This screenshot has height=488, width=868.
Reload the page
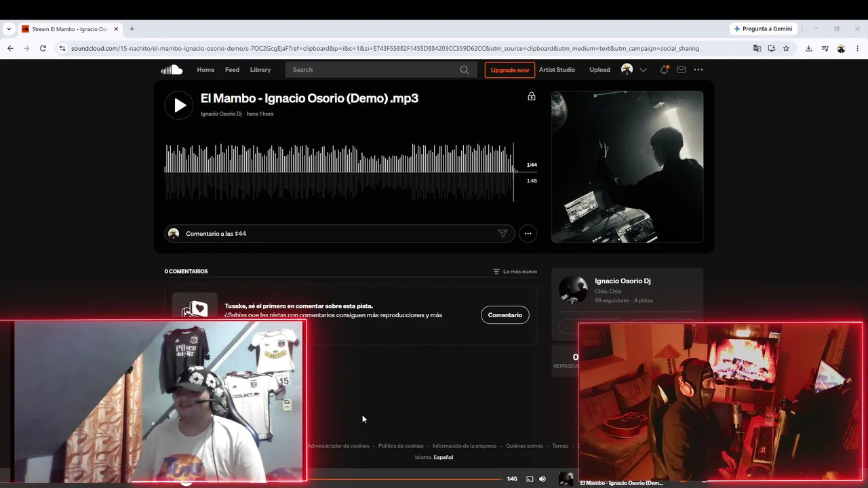[43, 49]
